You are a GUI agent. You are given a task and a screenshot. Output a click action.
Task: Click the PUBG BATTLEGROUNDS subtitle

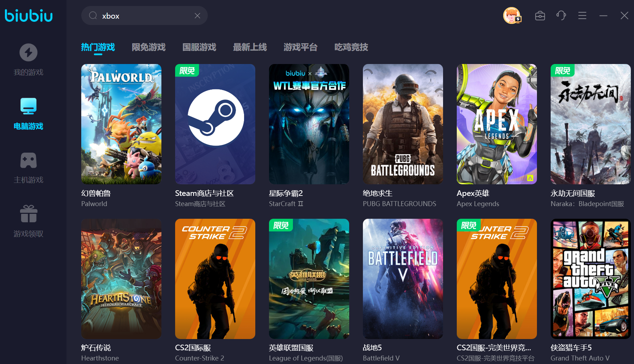399,204
